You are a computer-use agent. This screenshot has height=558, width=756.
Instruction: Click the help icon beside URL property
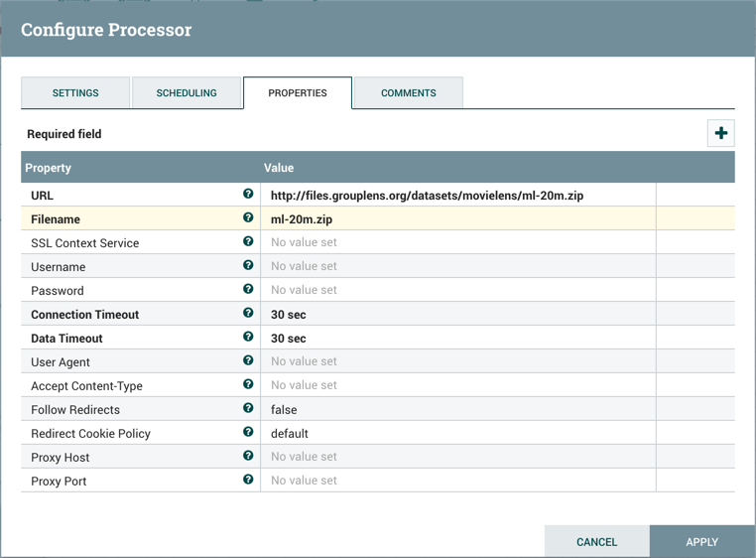(x=248, y=195)
